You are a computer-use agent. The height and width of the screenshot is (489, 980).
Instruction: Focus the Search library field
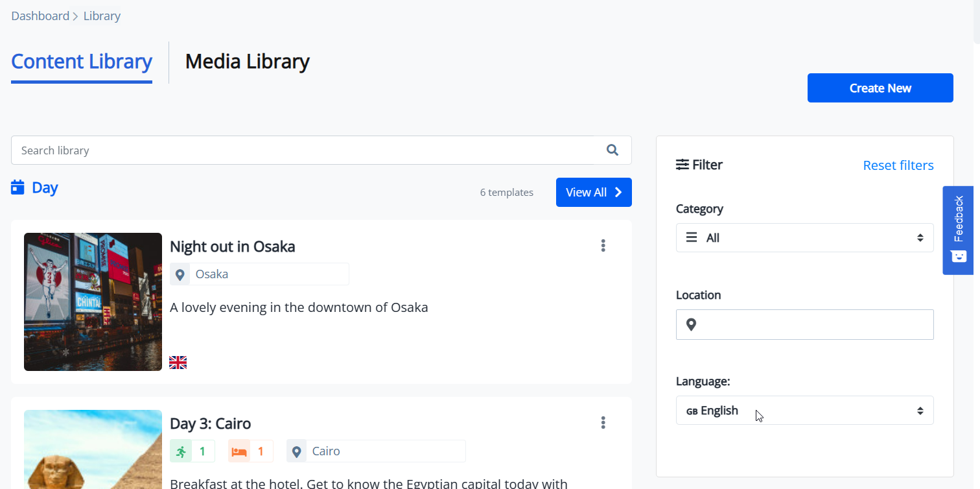[x=321, y=150]
